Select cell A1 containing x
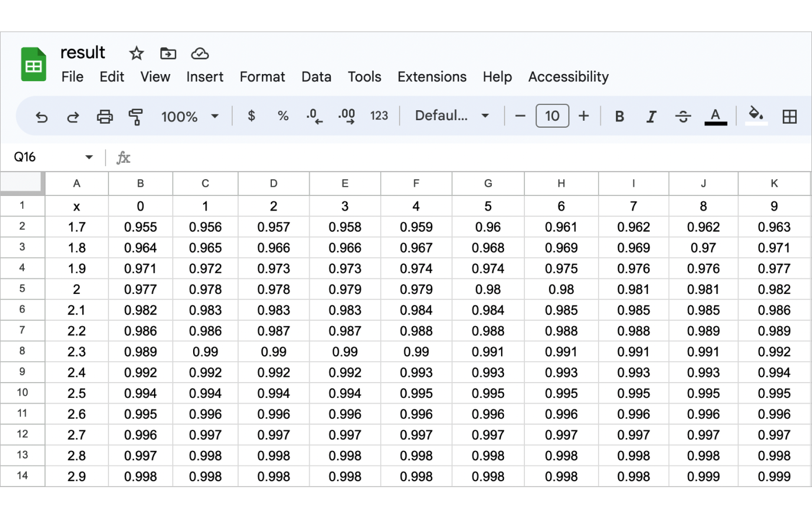This screenshot has height=532, width=812. click(76, 206)
